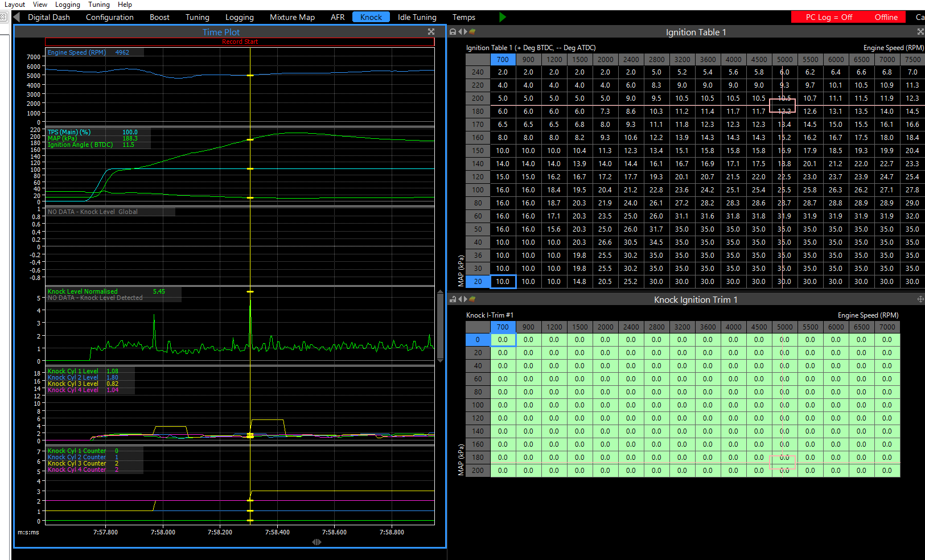Image resolution: width=925 pixels, height=560 pixels.
Task: Click the 3D surface icon on Ignition Table 1
Action: coord(472,32)
